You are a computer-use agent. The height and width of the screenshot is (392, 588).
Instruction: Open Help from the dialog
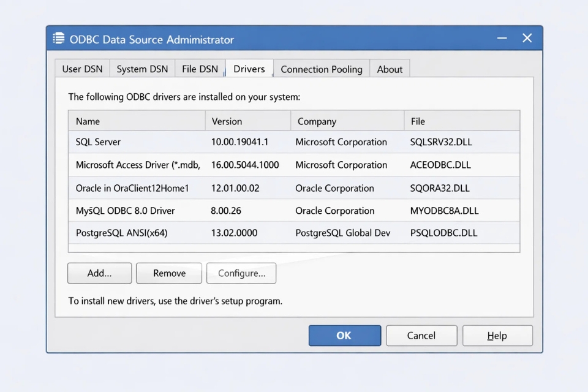point(497,336)
